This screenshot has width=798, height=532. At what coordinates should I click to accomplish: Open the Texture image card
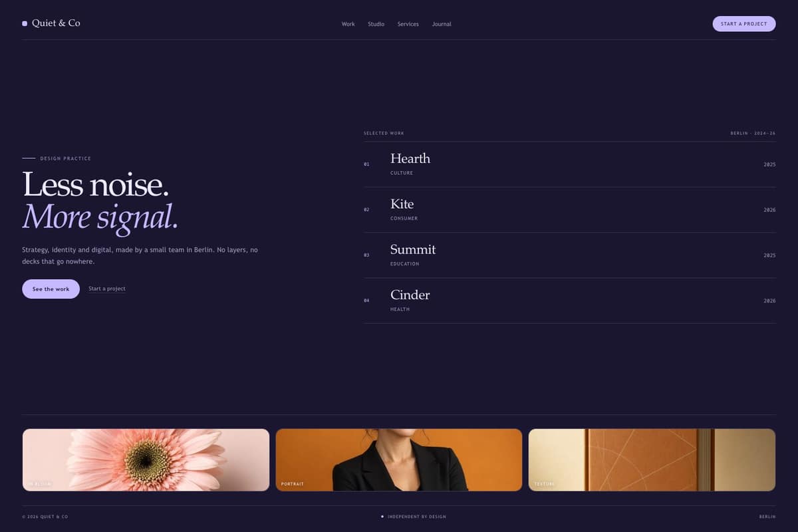coord(652,460)
